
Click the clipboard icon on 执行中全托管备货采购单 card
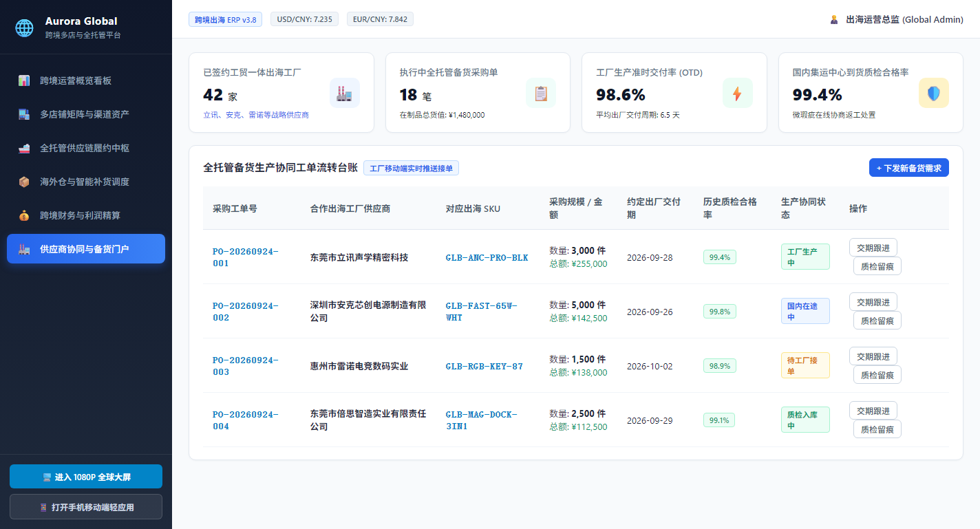click(541, 93)
